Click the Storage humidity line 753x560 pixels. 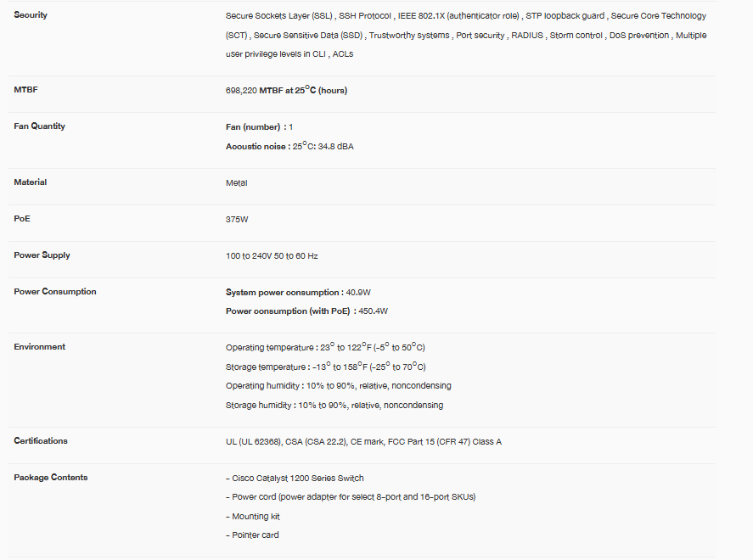[334, 405]
